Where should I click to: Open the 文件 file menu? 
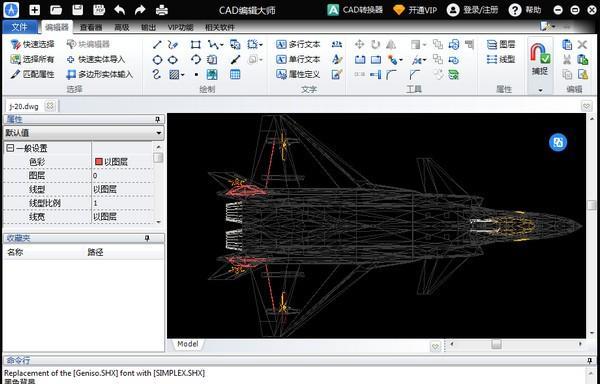[x=20, y=27]
